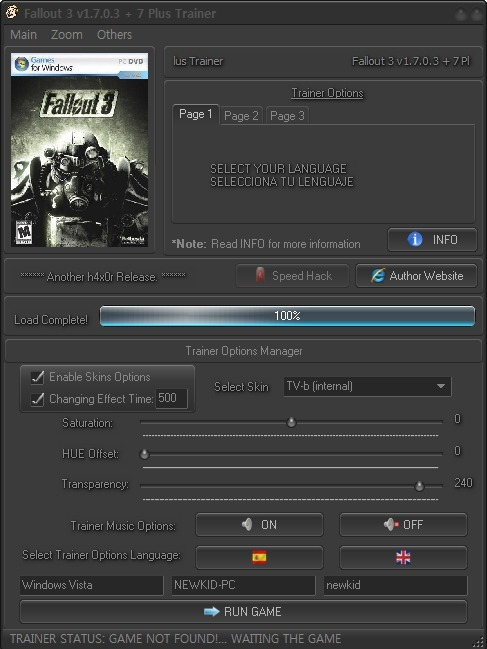Click Another h4x0r Release text
The height and width of the screenshot is (649, 487).
[x=103, y=276]
